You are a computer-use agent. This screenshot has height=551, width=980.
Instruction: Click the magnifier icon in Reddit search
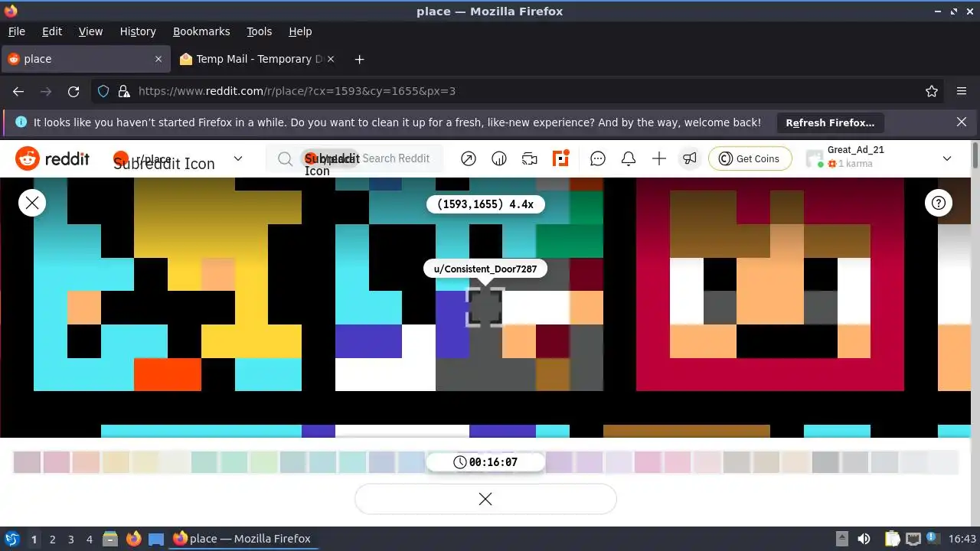[x=285, y=158]
